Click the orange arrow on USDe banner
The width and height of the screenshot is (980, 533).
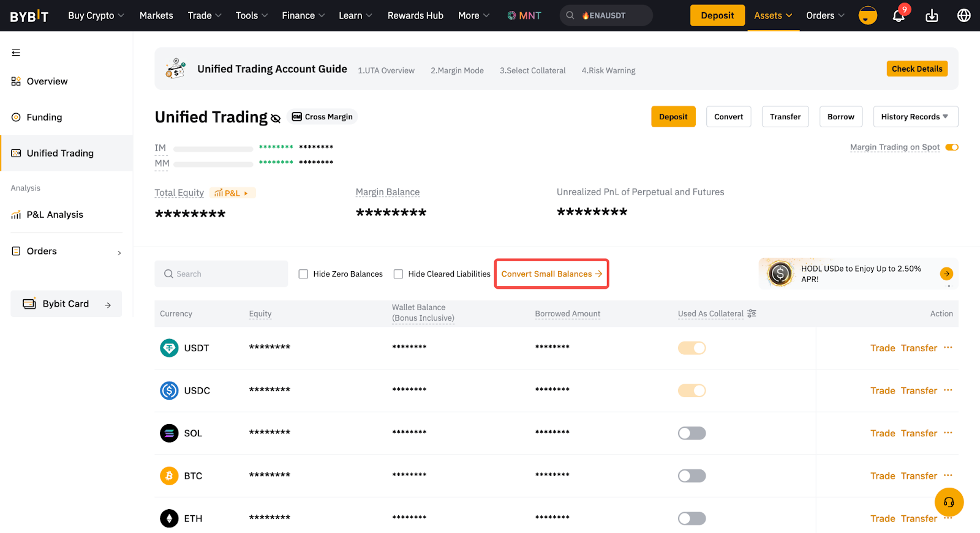point(946,274)
